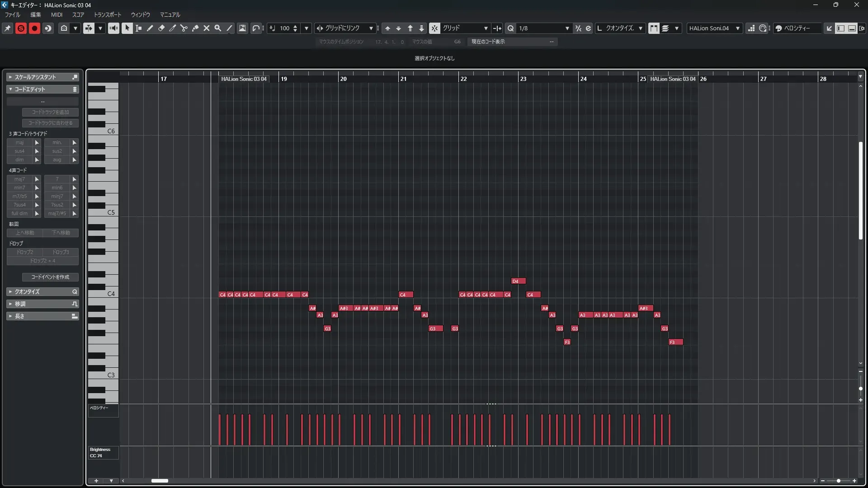Toggle the Snap on/off button
This screenshot has height=488, width=868.
(x=434, y=28)
